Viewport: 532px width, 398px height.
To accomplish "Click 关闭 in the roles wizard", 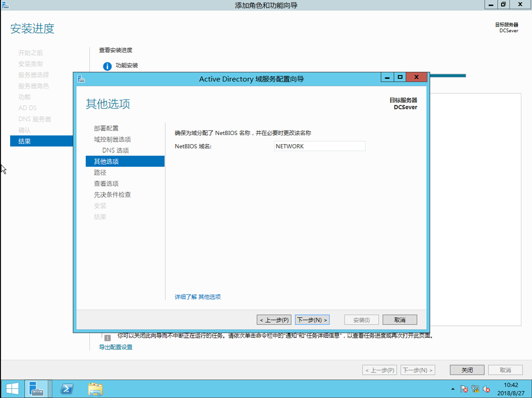I will click(x=467, y=370).
